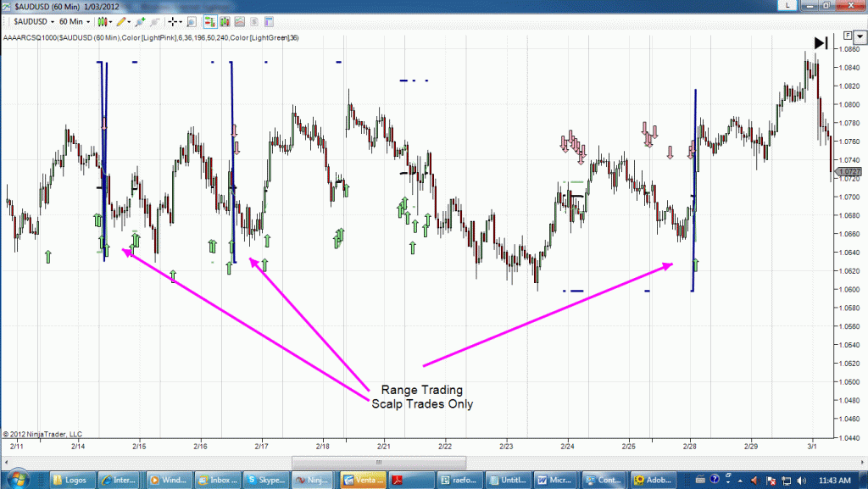The width and height of the screenshot is (868, 489).
Task: Open the $AUDUSD instrument selector dropdown
Action: (33, 21)
